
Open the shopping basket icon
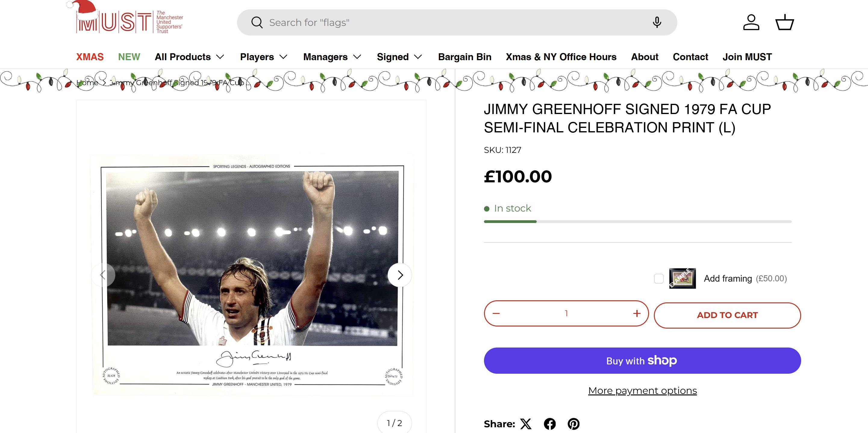[x=785, y=22]
